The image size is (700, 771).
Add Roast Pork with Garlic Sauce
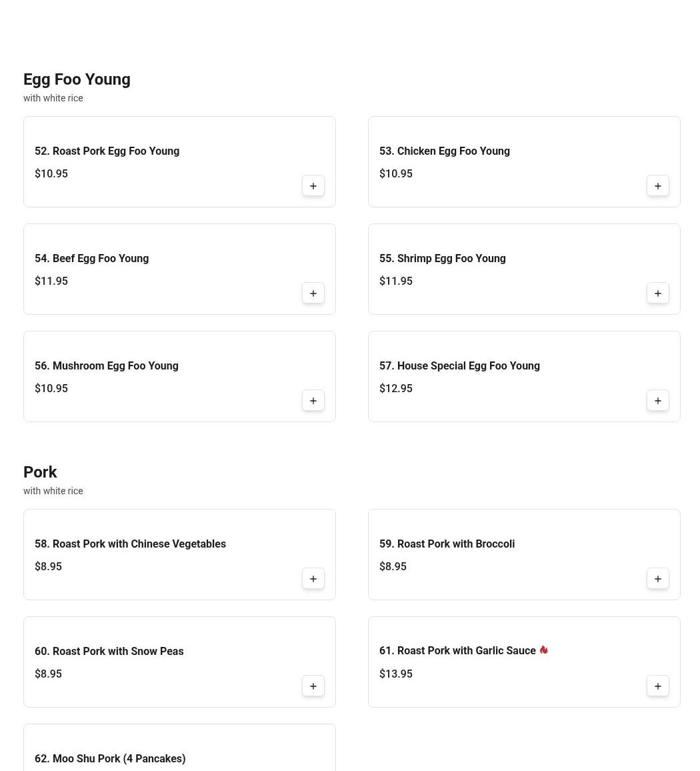point(658,686)
